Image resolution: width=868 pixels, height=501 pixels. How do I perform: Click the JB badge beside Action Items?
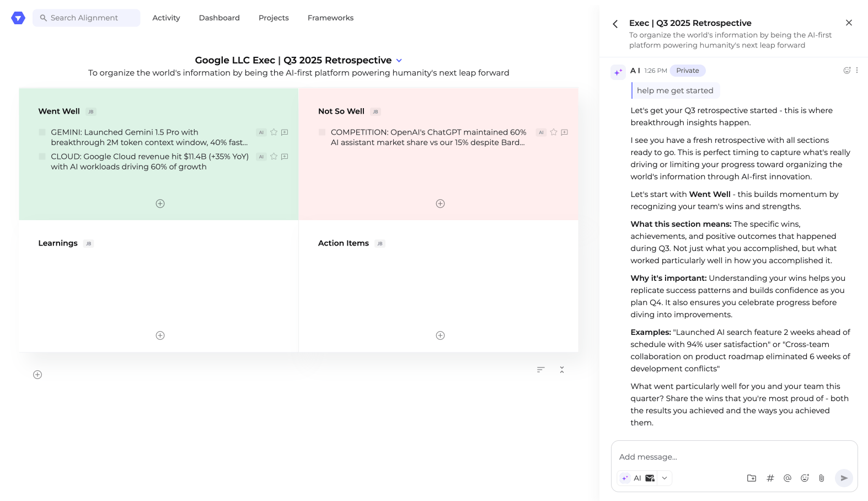[x=379, y=244]
